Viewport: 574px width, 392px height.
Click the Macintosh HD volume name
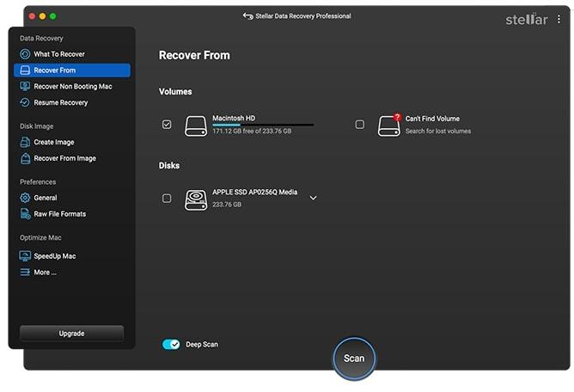[x=234, y=119]
